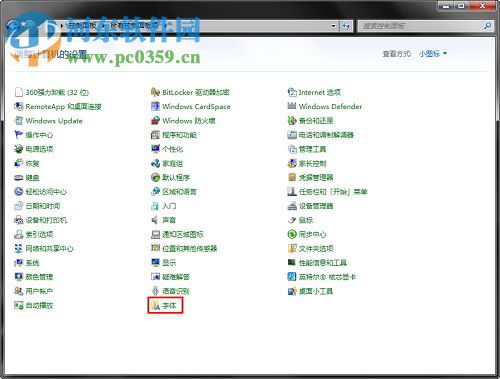Open Windows Update
The width and height of the screenshot is (500, 379).
tap(48, 121)
